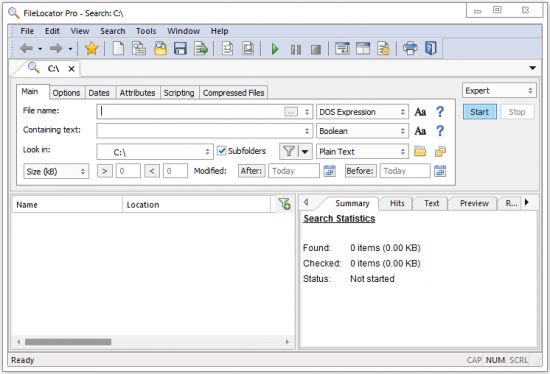Viewport: 550px width, 374px height.
Task: Click the second window layout toolbar icon
Action: [x=363, y=48]
